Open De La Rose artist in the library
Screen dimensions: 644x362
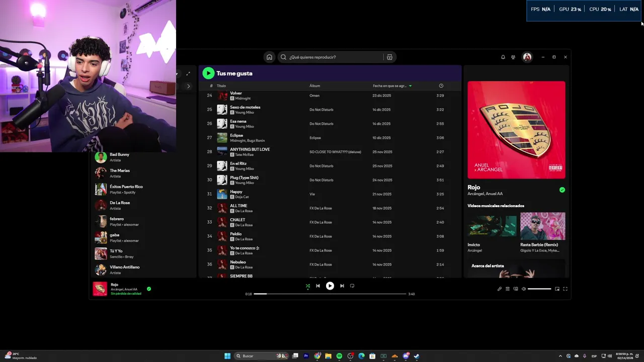144,206
